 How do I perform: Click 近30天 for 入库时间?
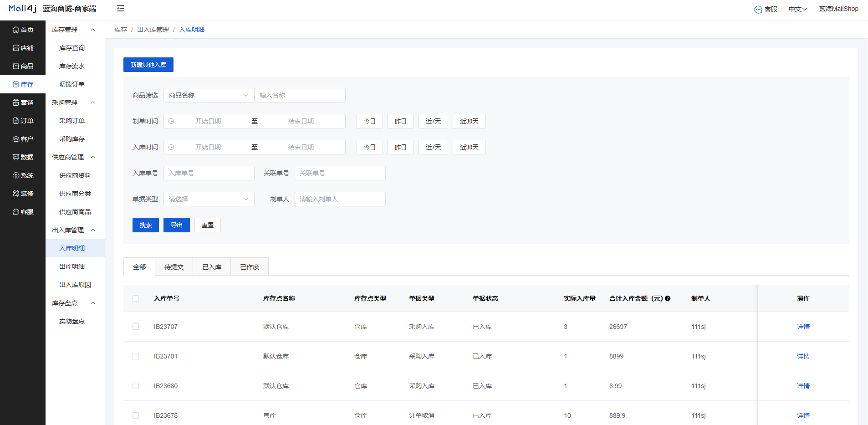(x=469, y=147)
